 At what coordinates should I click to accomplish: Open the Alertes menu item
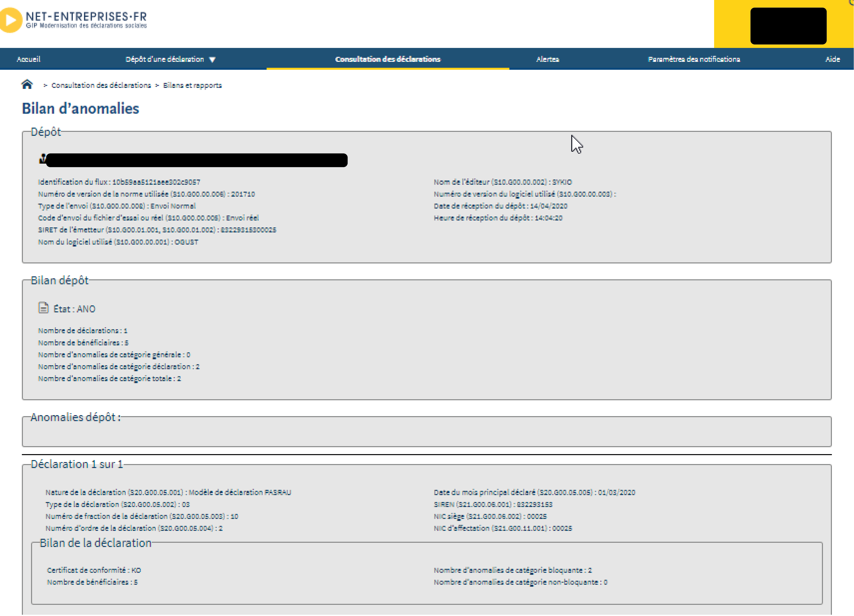[x=547, y=59]
